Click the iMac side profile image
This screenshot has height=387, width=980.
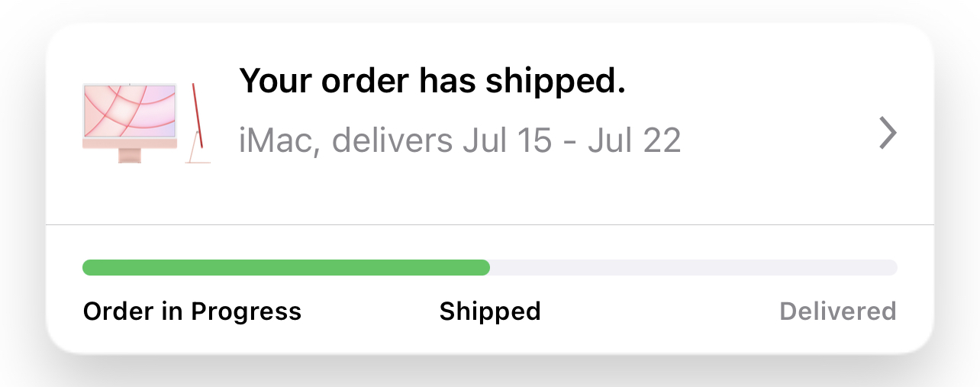coord(198,124)
